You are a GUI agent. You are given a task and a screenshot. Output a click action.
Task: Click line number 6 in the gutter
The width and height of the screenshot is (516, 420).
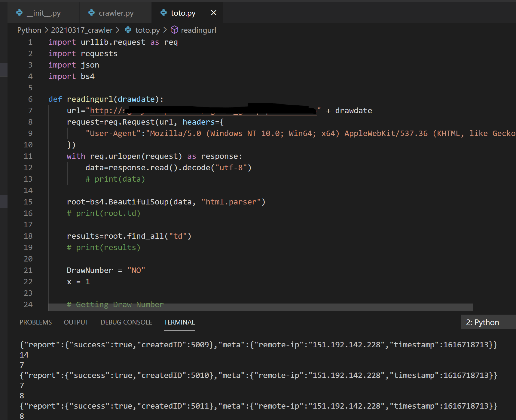[x=30, y=99]
